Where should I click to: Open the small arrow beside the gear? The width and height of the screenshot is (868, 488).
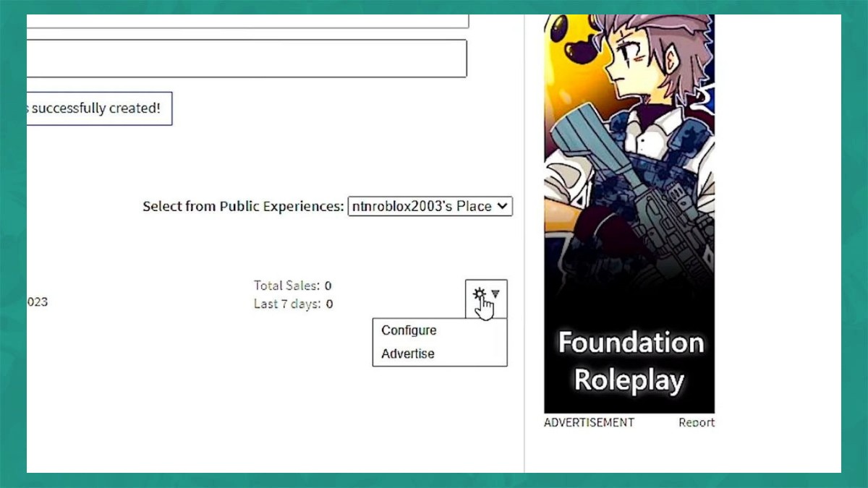[495, 294]
